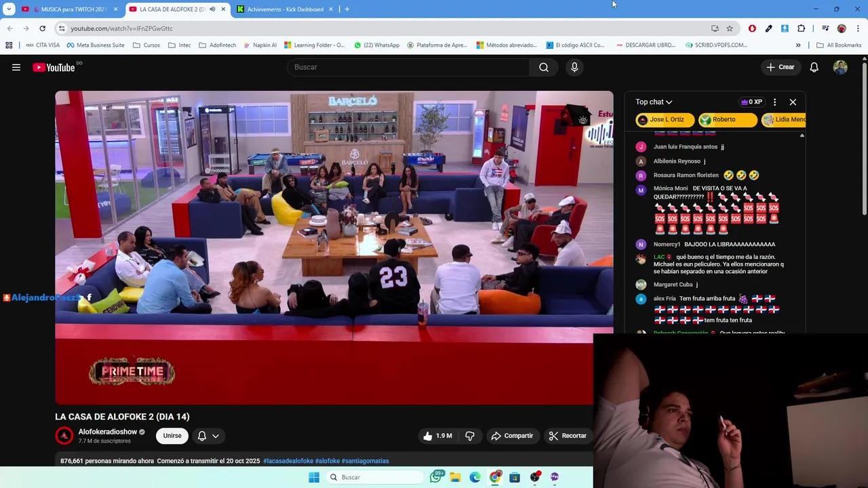This screenshot has height=488, width=868.
Task: Open the account avatar menu
Action: 840,67
